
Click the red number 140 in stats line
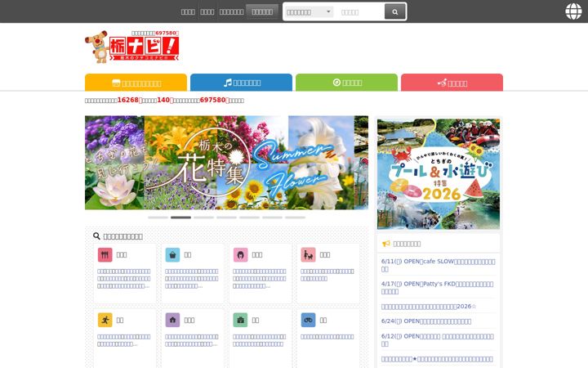[x=163, y=100]
